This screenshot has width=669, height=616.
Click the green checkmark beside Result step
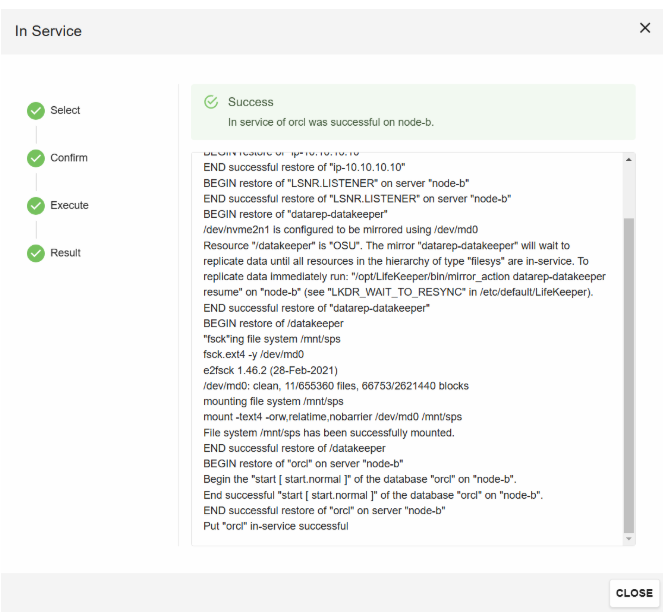pyautogui.click(x=36, y=254)
